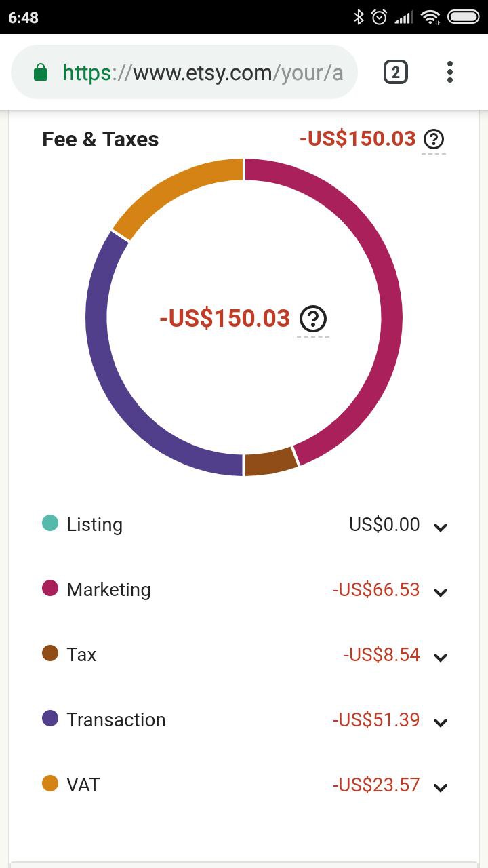Tap the magenta Marketing legend dot
This screenshot has height=868, width=488.
50,588
